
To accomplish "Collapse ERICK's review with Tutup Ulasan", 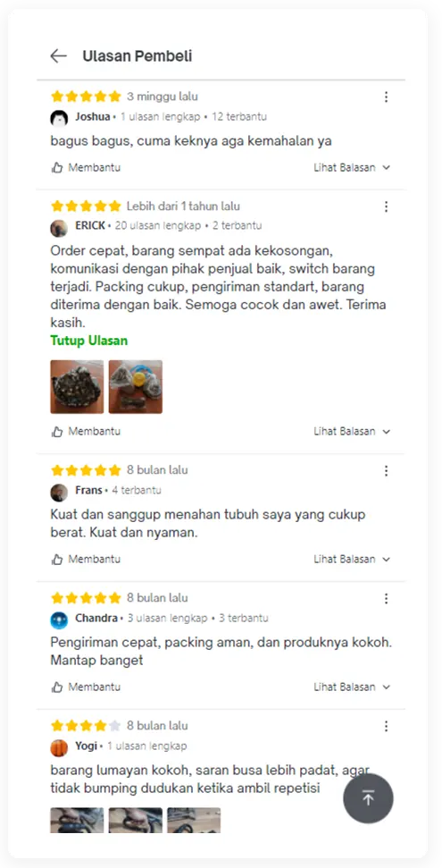I will 89,341.
